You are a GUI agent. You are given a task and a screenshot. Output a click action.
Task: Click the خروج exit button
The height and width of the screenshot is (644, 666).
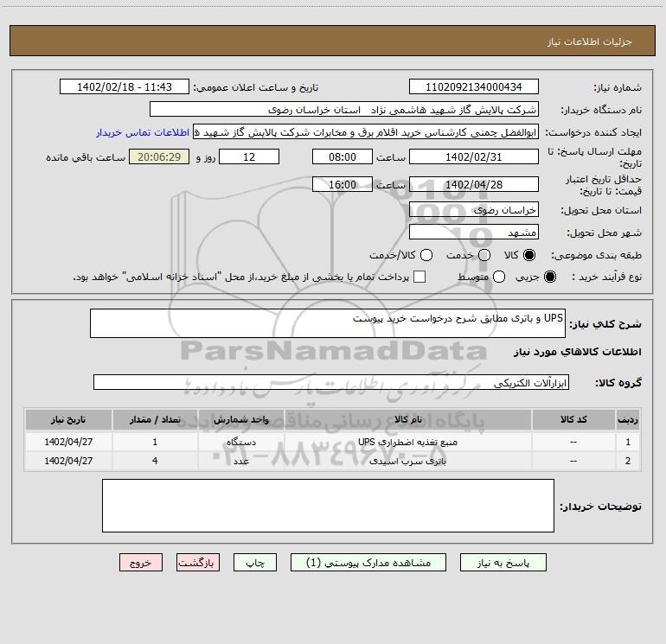click(x=141, y=563)
